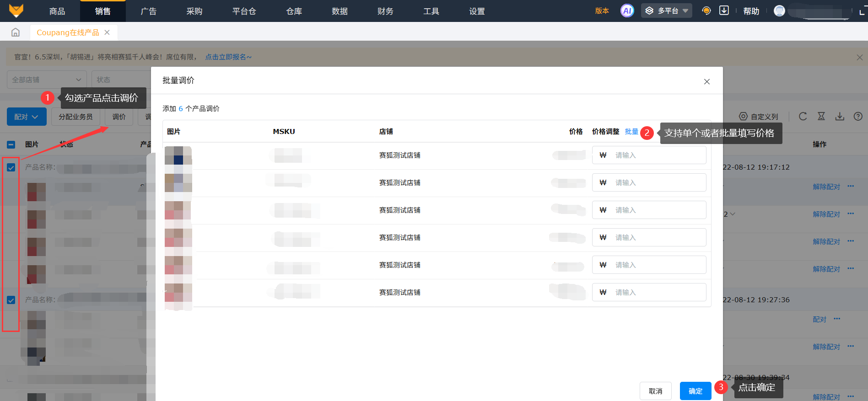
Task: Open the 财务 menu
Action: click(x=386, y=11)
